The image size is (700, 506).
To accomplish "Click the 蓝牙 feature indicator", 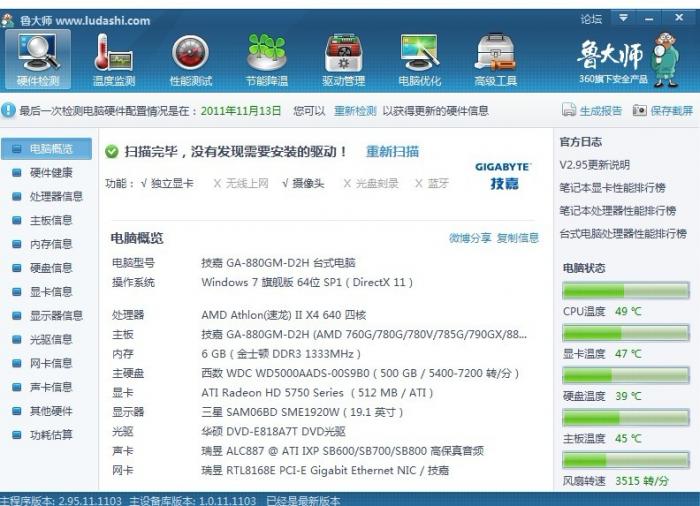I will [x=432, y=183].
